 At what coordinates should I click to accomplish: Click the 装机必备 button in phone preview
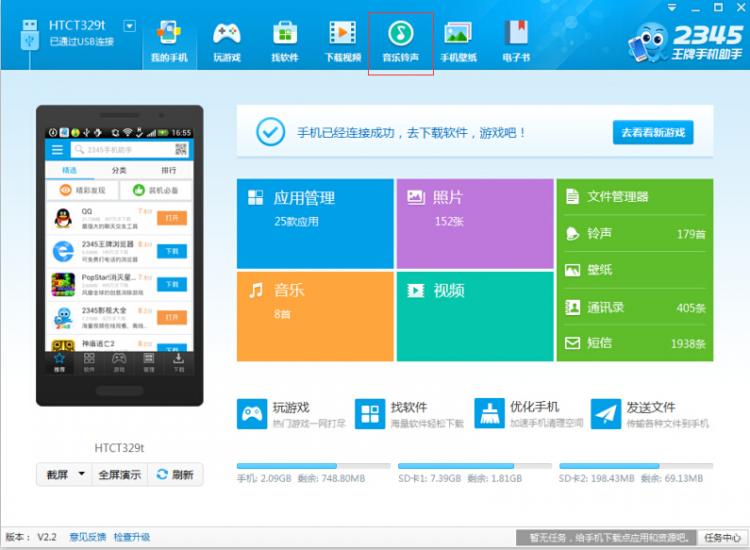tap(156, 190)
